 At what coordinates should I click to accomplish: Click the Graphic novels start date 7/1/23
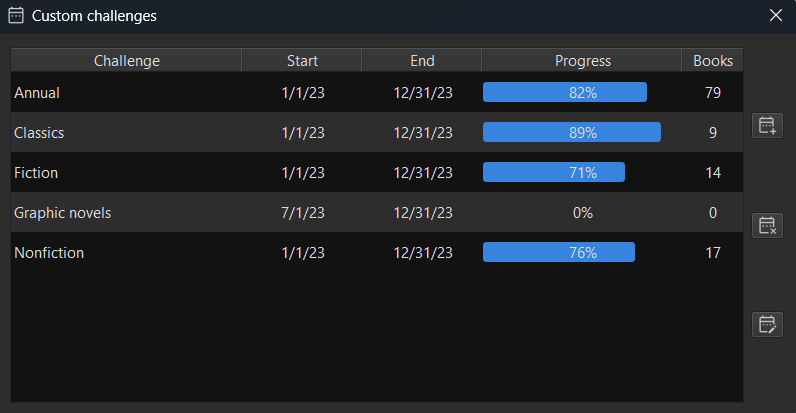[302, 213]
